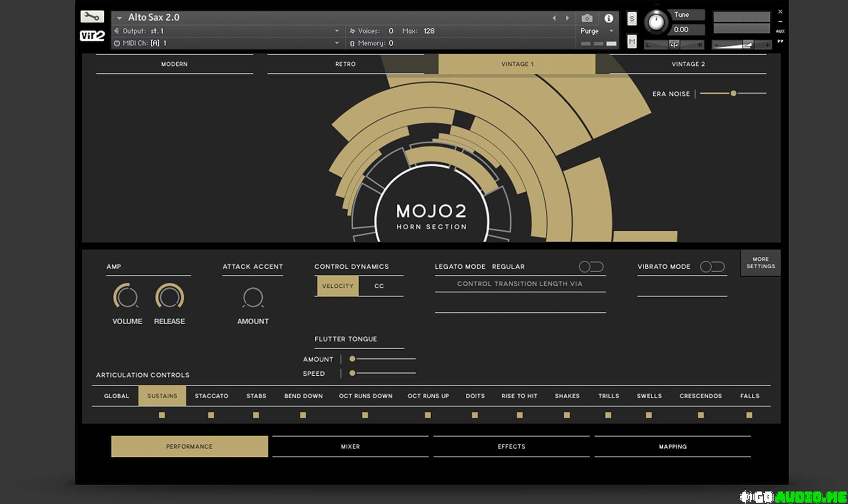Select the OCT RUNS DOWN articulation tab
Image resolution: width=848 pixels, height=504 pixels.
(365, 396)
